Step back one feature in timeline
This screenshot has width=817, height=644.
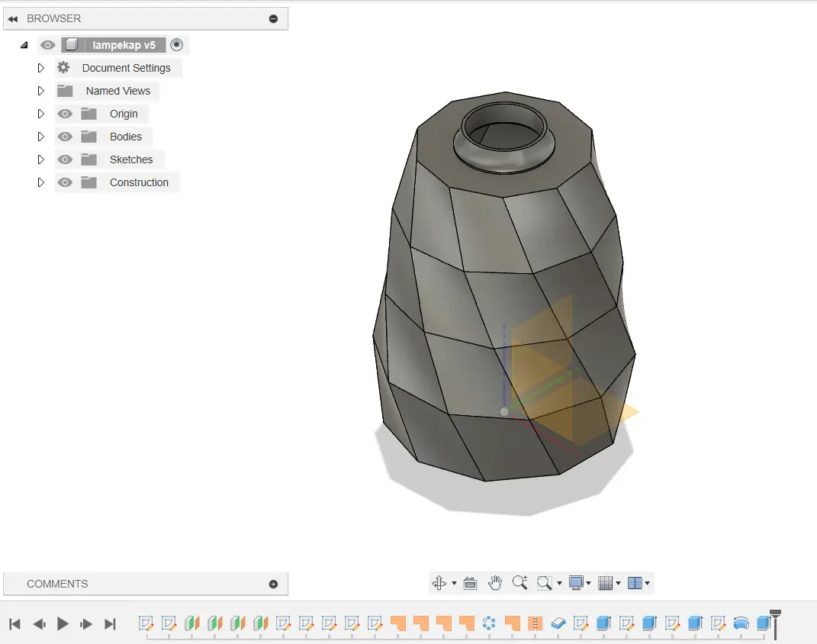click(39, 623)
